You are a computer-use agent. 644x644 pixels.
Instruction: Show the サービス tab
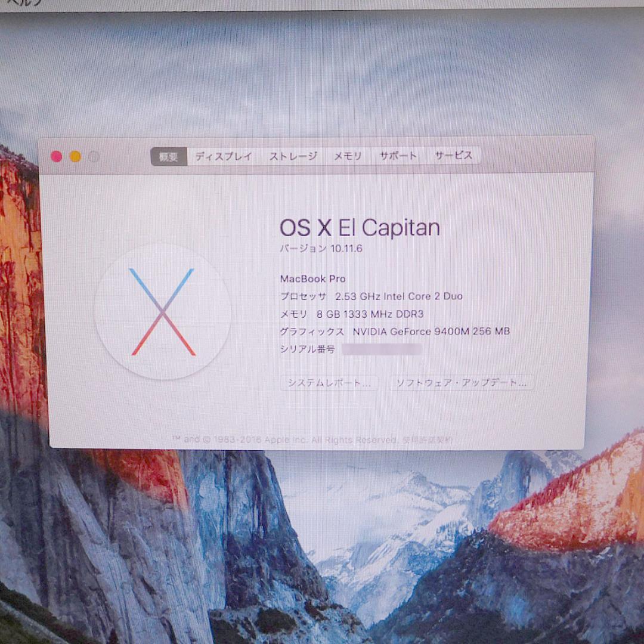(454, 155)
